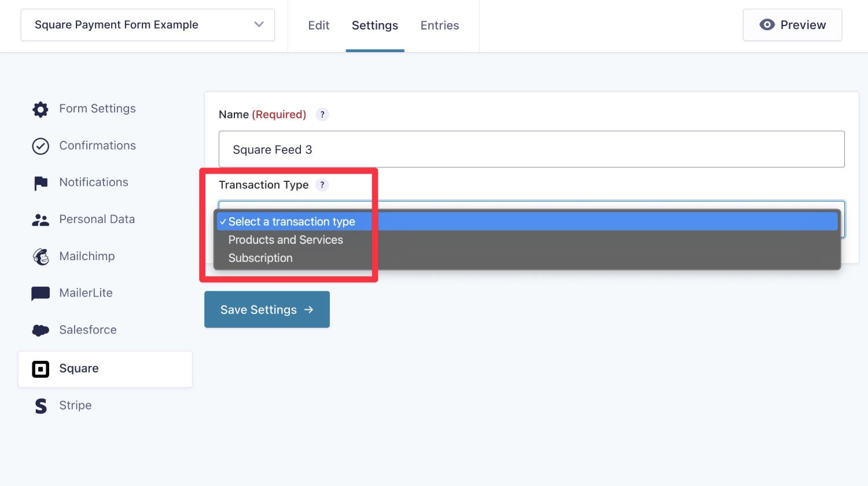
Task: Click the help icon beside Name field
Action: click(x=322, y=115)
